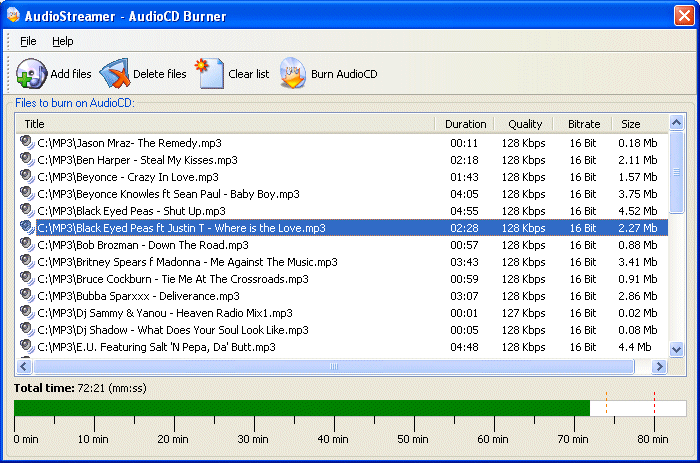The image size is (700, 463).
Task: Open the File menu
Action: pos(28,42)
